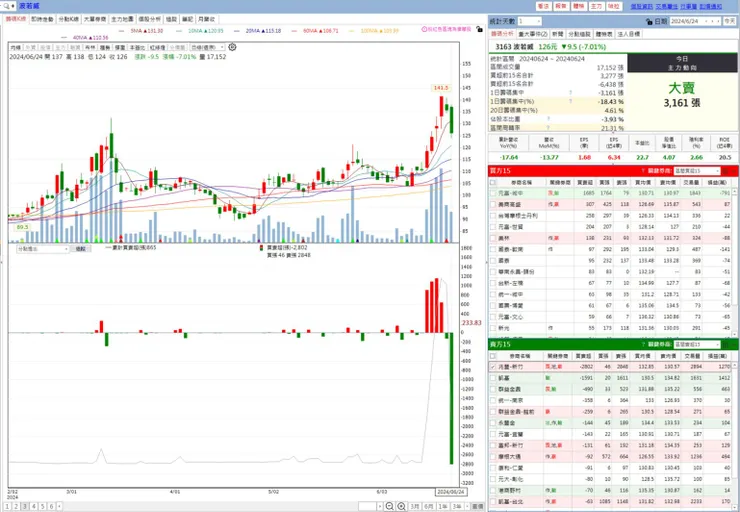Switch to the 籌碼K線 tab
This screenshot has height=512, width=740.
point(16,19)
